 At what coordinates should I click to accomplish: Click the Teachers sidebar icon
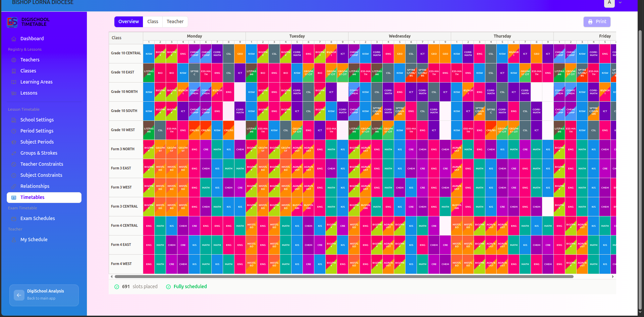click(14, 60)
